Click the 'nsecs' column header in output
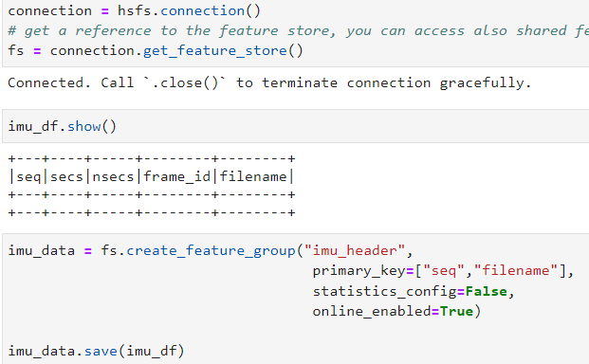The image size is (589, 364). [113, 176]
